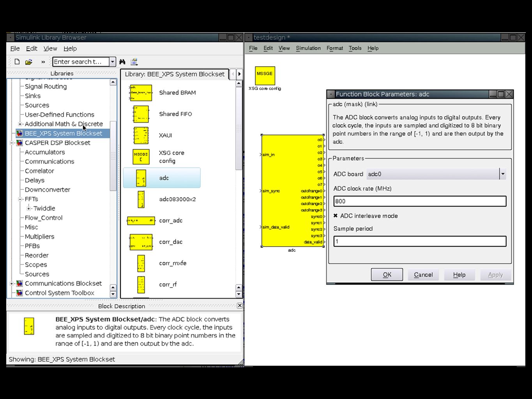Select the corr_mxfe block icon
This screenshot has height=399, width=532.
pyautogui.click(x=141, y=263)
